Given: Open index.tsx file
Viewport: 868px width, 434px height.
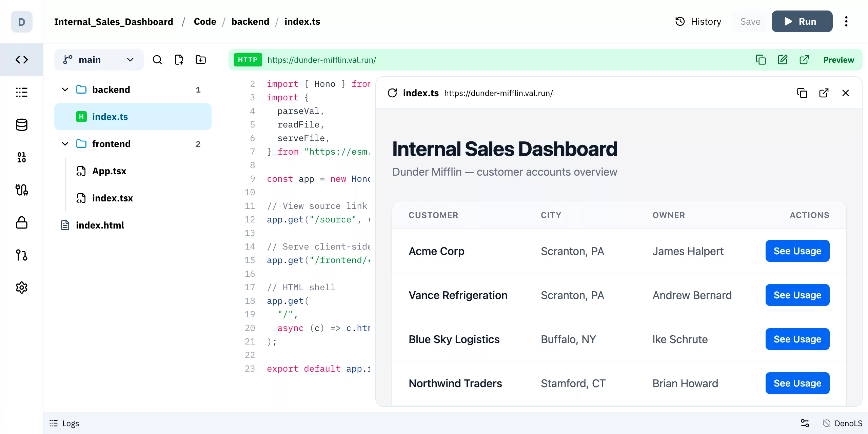Looking at the screenshot, I should click(x=112, y=198).
